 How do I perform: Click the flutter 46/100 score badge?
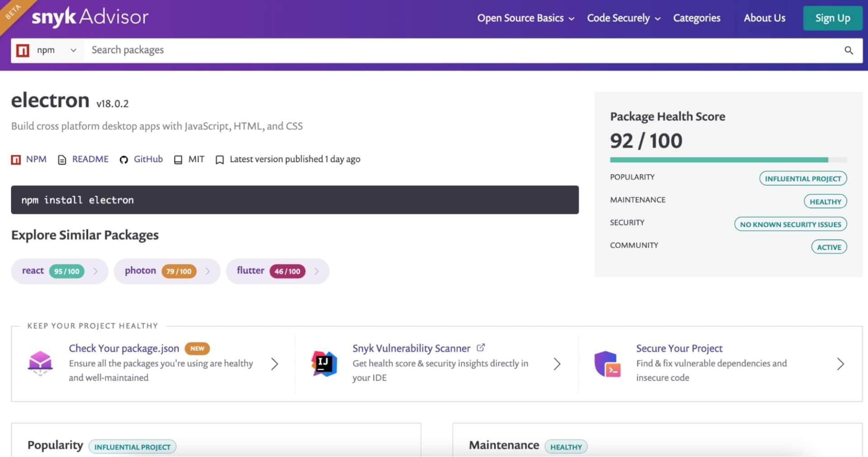point(288,271)
